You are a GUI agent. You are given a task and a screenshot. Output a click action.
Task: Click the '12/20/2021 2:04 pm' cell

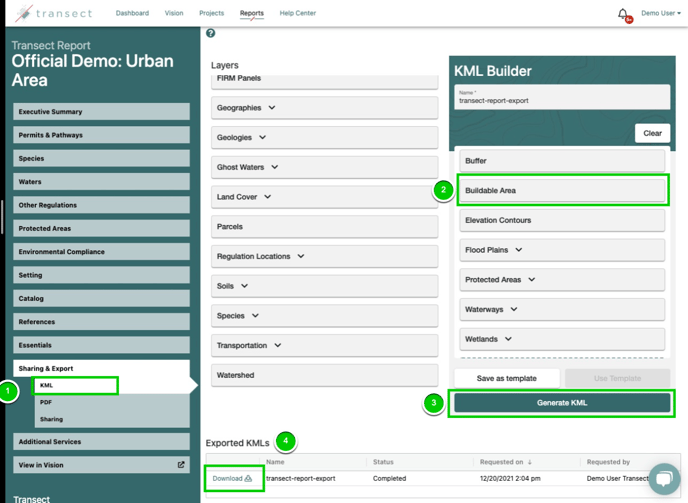point(510,478)
